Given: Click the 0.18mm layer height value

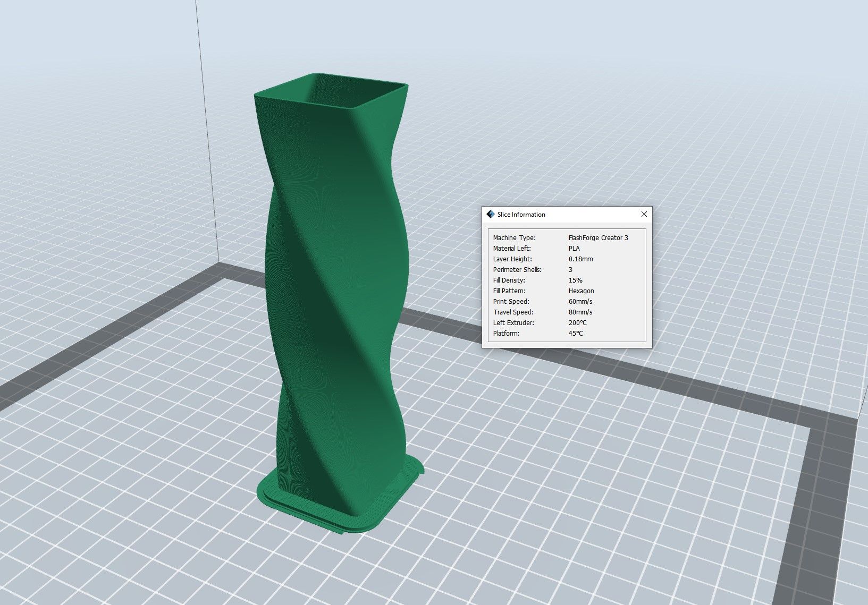Looking at the screenshot, I should (x=580, y=259).
